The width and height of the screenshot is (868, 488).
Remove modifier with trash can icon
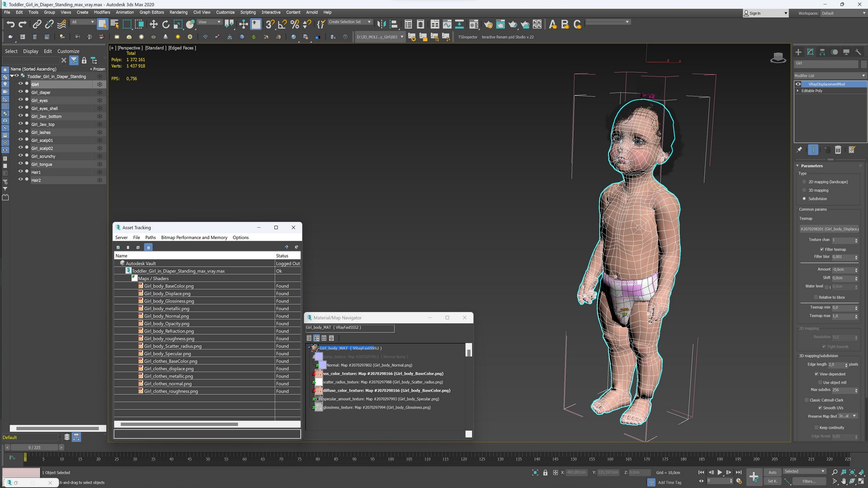(838, 150)
